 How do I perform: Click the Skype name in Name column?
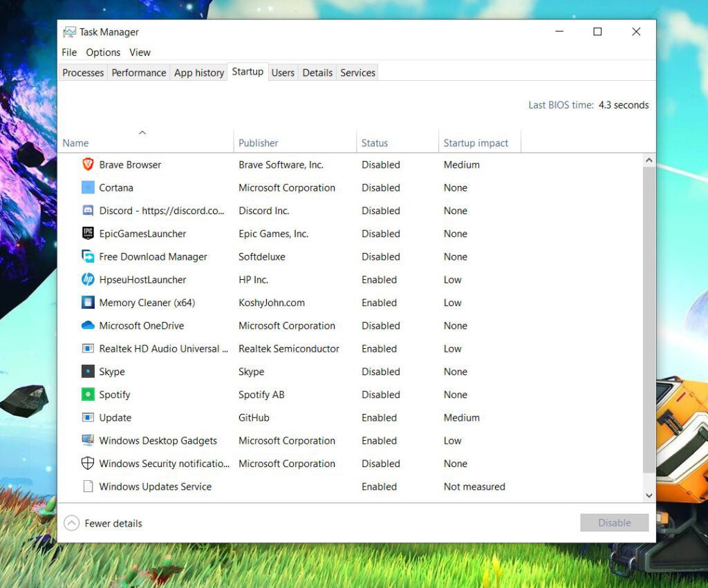pos(112,372)
